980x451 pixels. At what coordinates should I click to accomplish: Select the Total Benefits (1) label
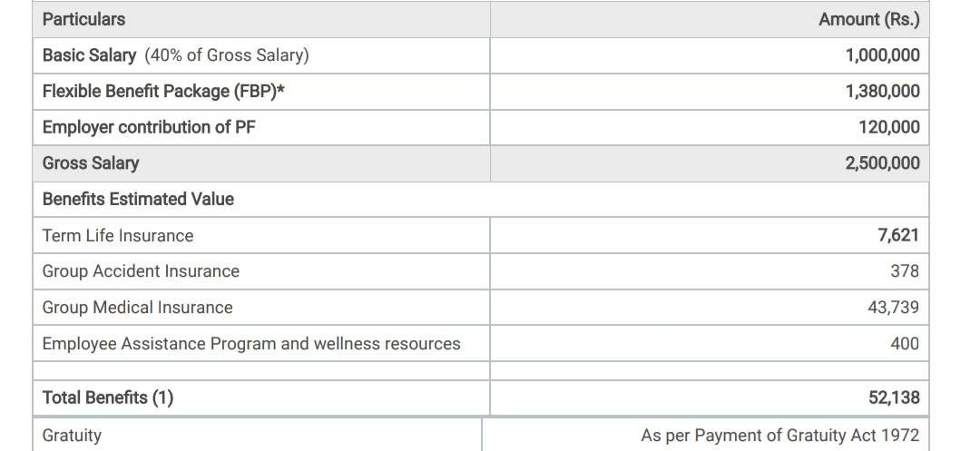[x=108, y=397]
